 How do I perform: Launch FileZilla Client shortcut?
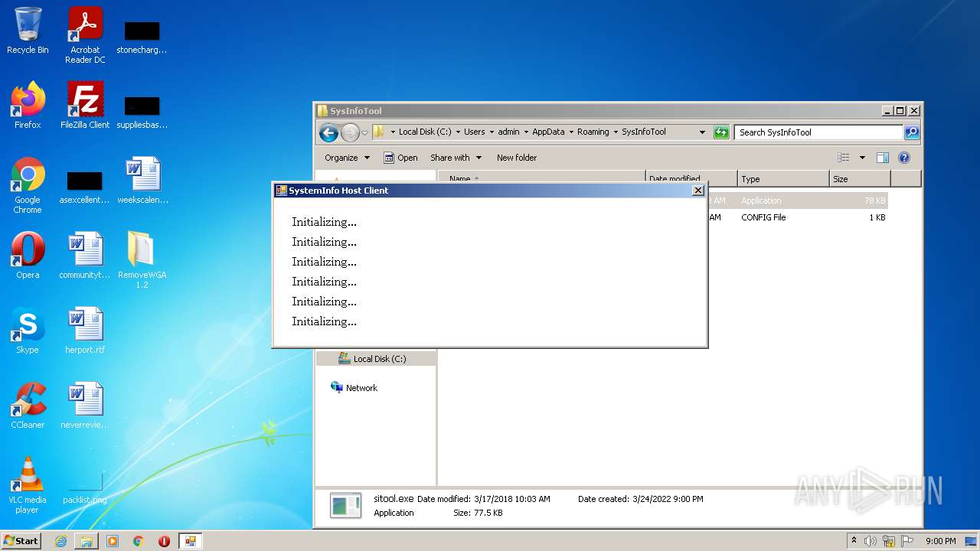point(85,106)
